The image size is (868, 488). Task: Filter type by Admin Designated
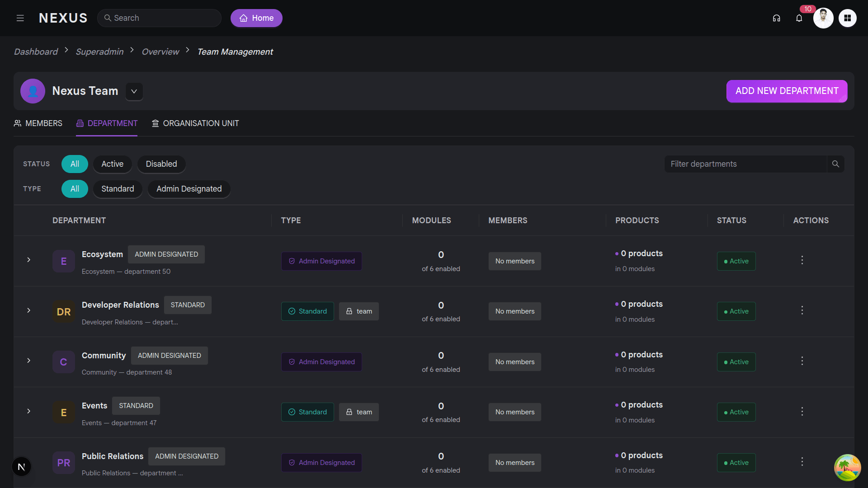(189, 189)
